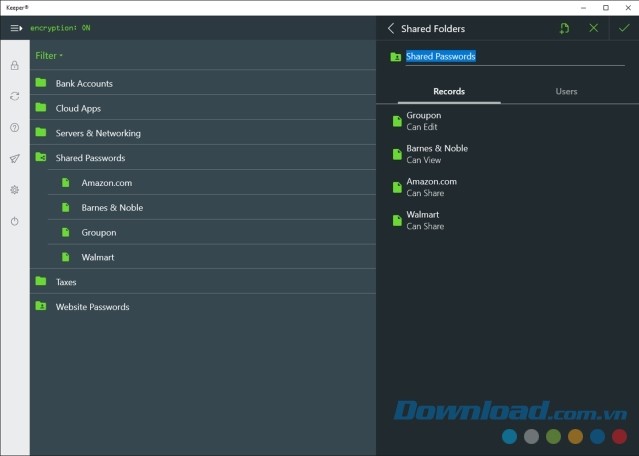Screen dimensions: 639x456
Task: Select the Records tab
Action: 448,92
